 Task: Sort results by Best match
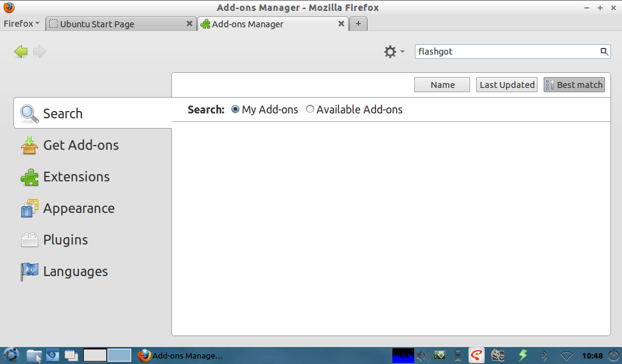pos(574,85)
